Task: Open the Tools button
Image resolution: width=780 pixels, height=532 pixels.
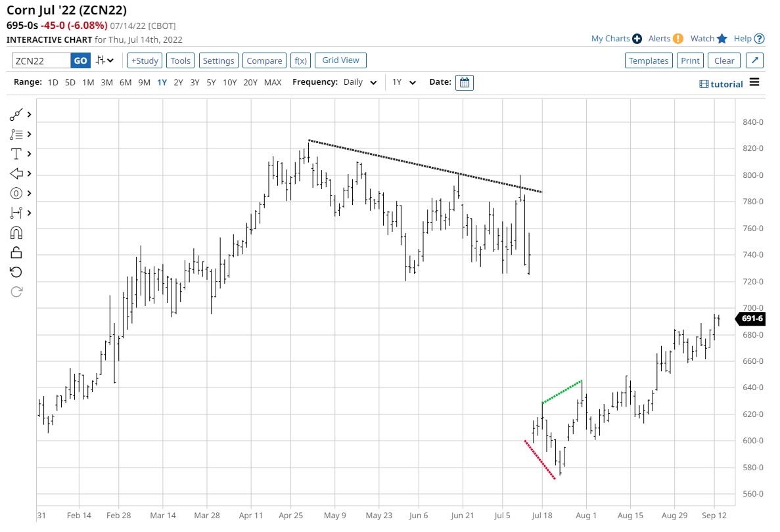Action: pyautogui.click(x=180, y=60)
